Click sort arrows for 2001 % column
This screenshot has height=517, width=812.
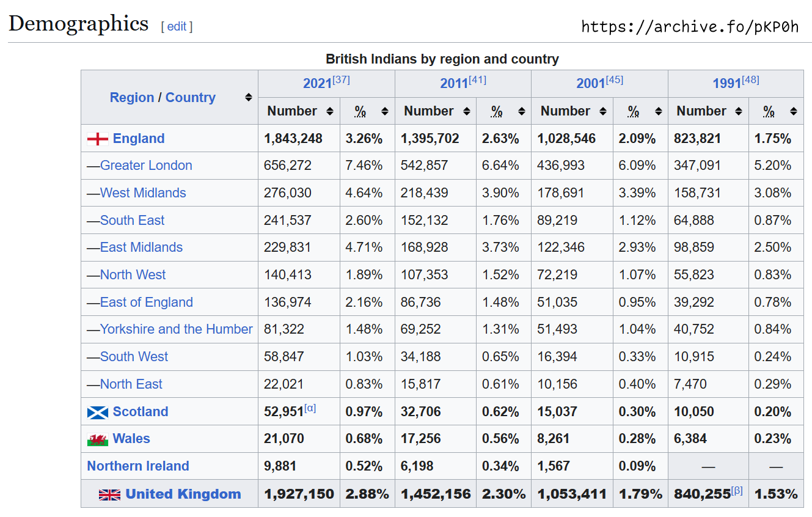pyautogui.click(x=658, y=111)
